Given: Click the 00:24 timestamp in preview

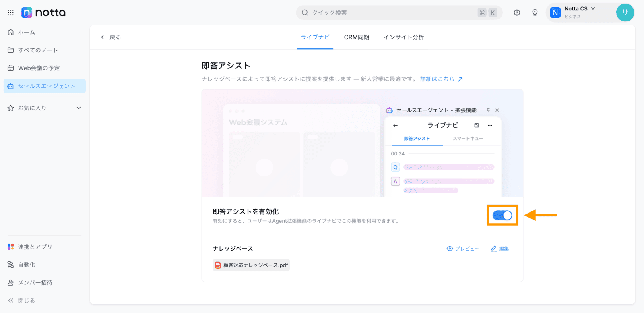Looking at the screenshot, I should pos(398,154).
